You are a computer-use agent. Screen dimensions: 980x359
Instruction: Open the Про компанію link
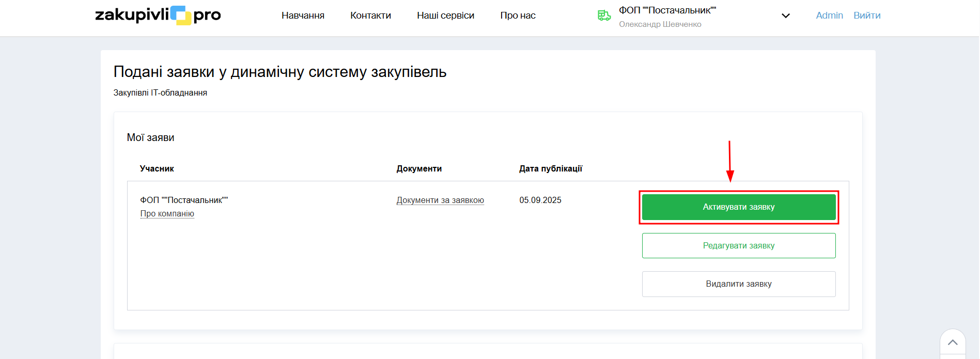point(167,214)
